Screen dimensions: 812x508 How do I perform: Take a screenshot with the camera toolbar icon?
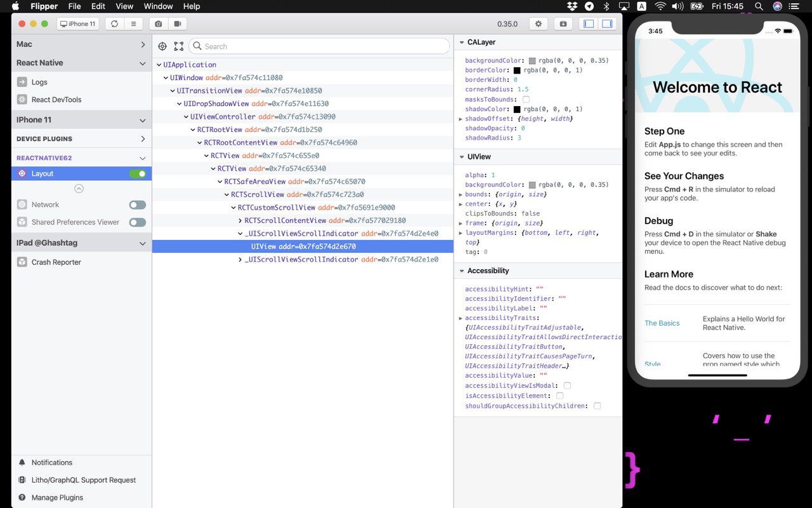pyautogui.click(x=159, y=23)
